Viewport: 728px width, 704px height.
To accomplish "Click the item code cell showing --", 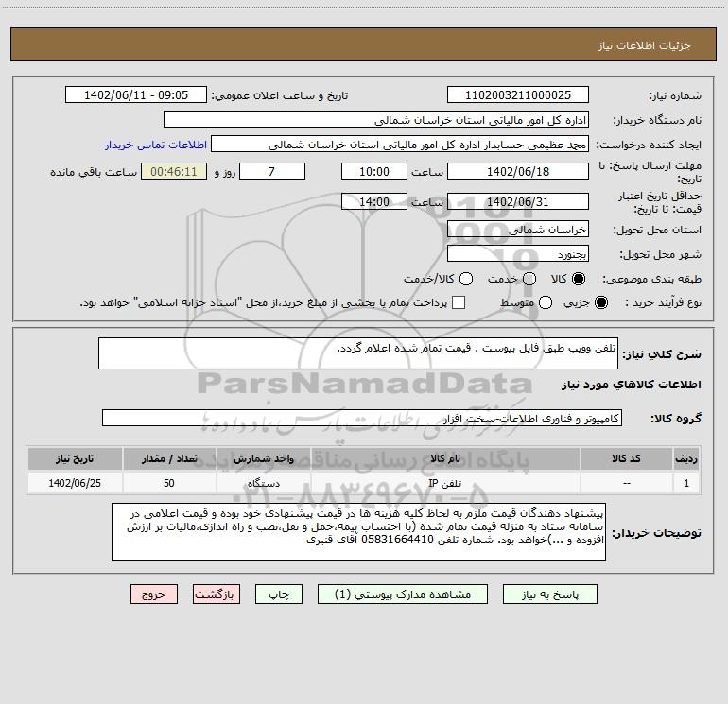I will click(626, 483).
